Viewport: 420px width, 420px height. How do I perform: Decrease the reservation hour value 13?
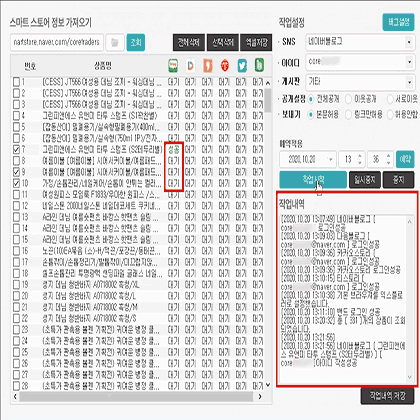tap(360, 162)
